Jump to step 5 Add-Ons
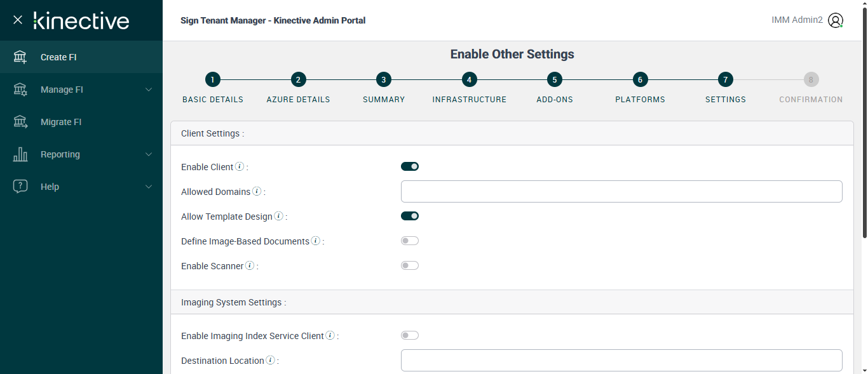Screen dimensions: 868x374 555,79
